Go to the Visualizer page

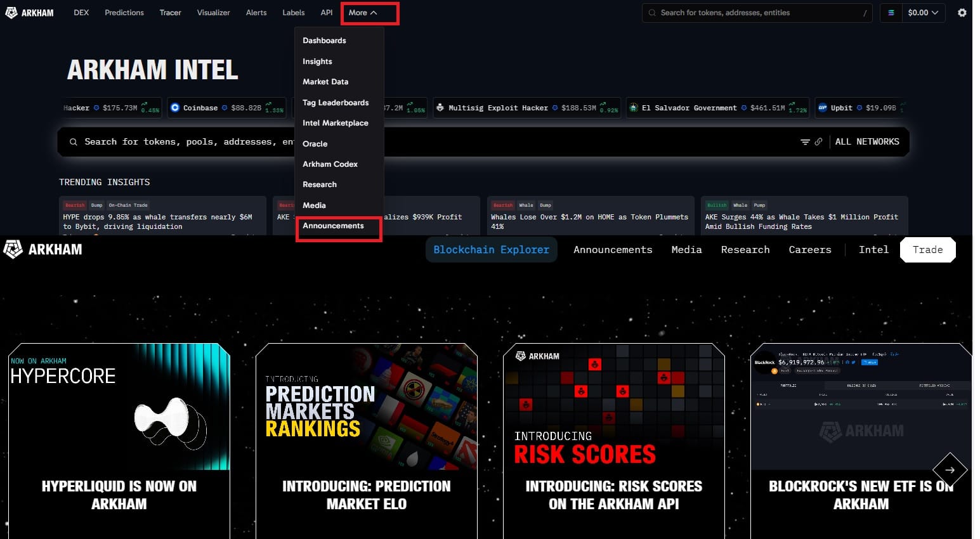click(213, 13)
